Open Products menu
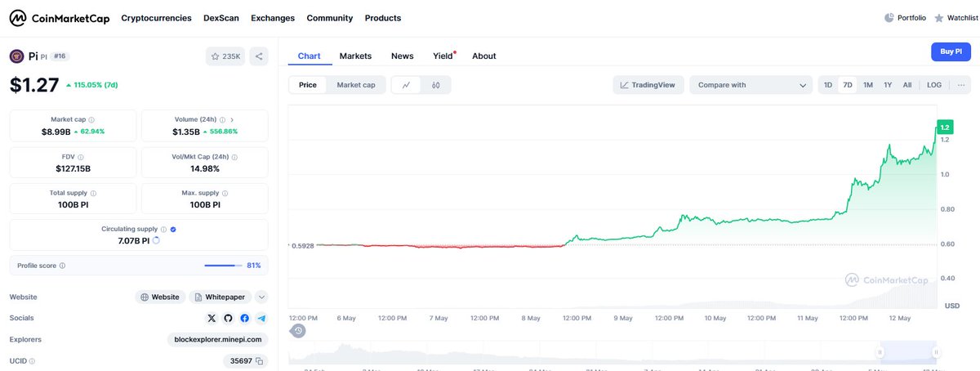Viewport: 980px width, 371px height. [x=383, y=18]
